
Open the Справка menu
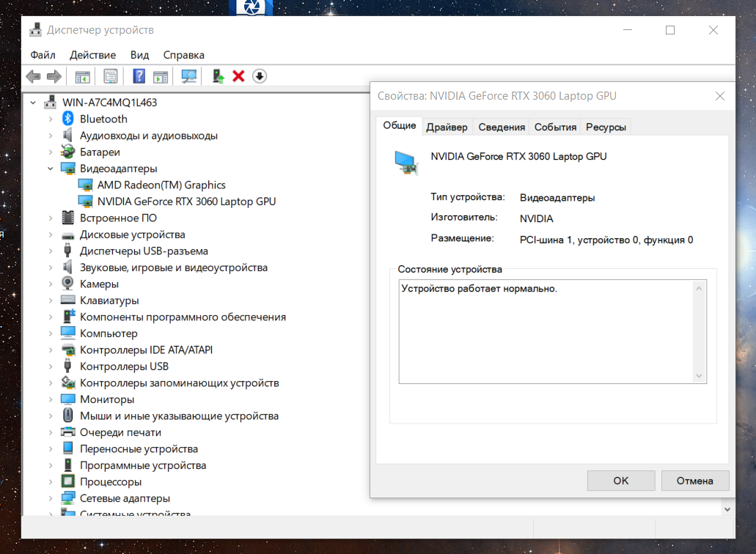tap(184, 55)
